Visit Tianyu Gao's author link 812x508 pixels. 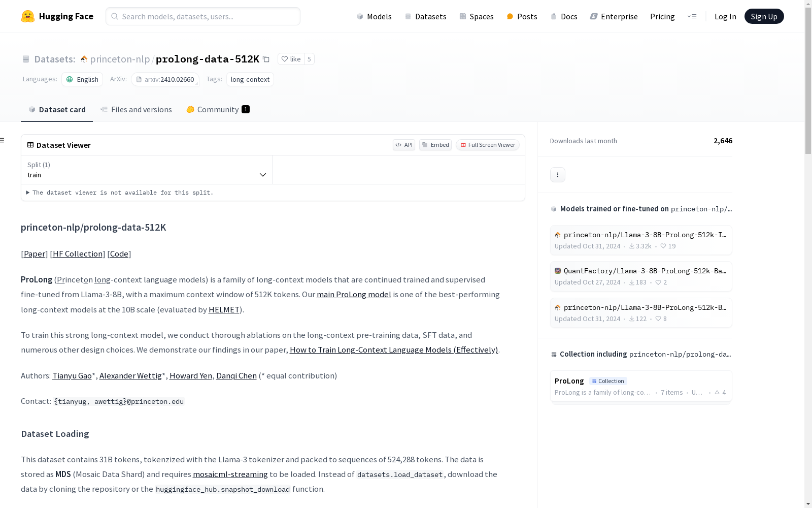pyautogui.click(x=72, y=375)
